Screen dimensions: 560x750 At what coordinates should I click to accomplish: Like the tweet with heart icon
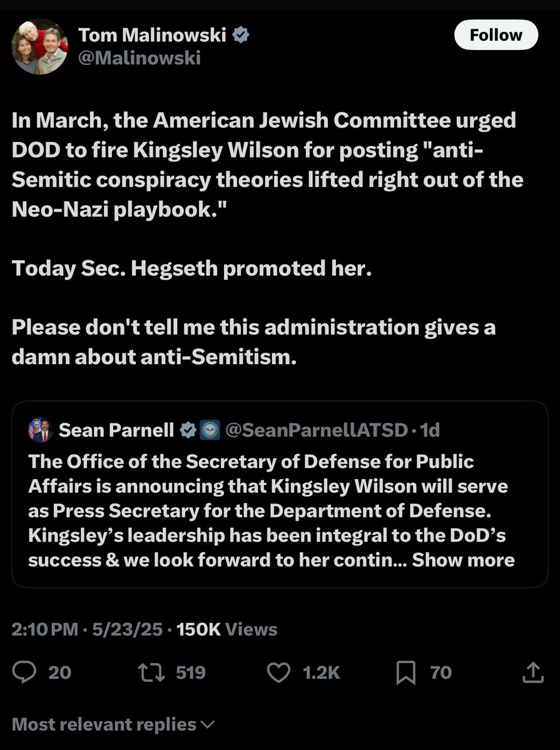pyautogui.click(x=279, y=672)
